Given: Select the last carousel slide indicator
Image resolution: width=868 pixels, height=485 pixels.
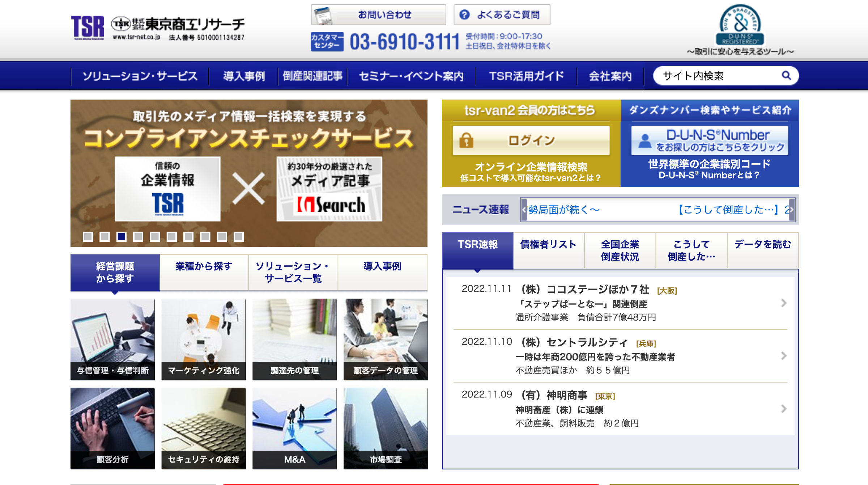Looking at the screenshot, I should [x=239, y=237].
